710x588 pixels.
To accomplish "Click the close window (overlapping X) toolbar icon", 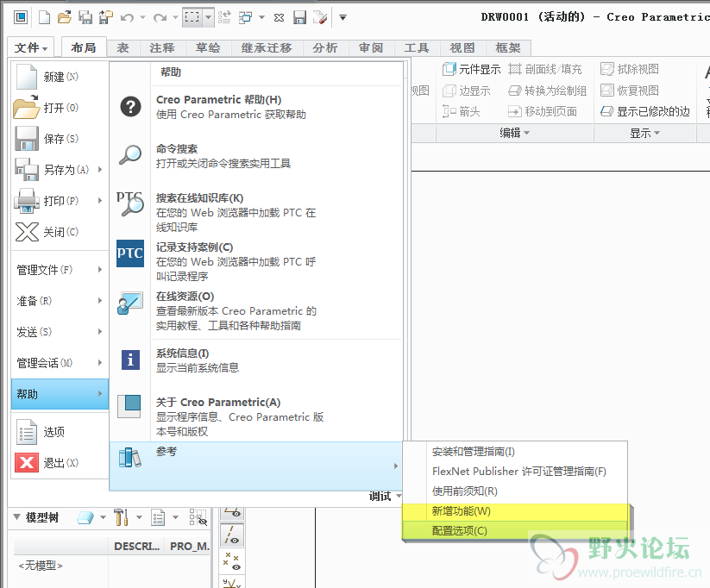I will point(279,17).
